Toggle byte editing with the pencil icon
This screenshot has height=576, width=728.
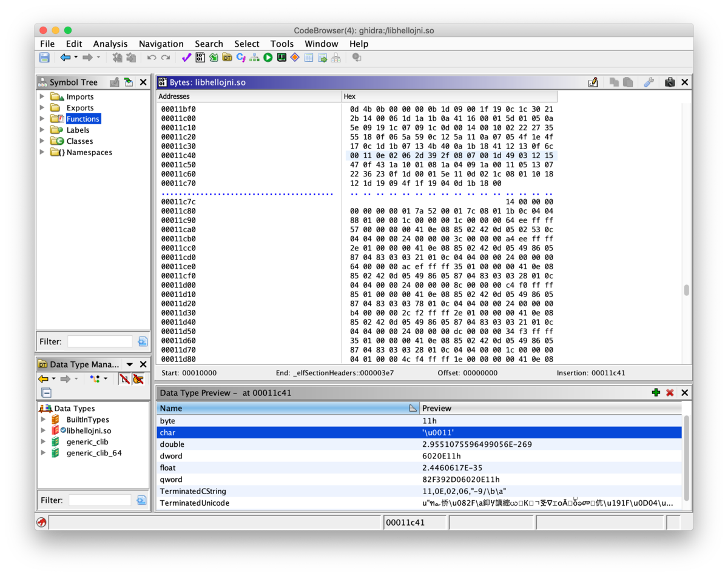pos(593,82)
